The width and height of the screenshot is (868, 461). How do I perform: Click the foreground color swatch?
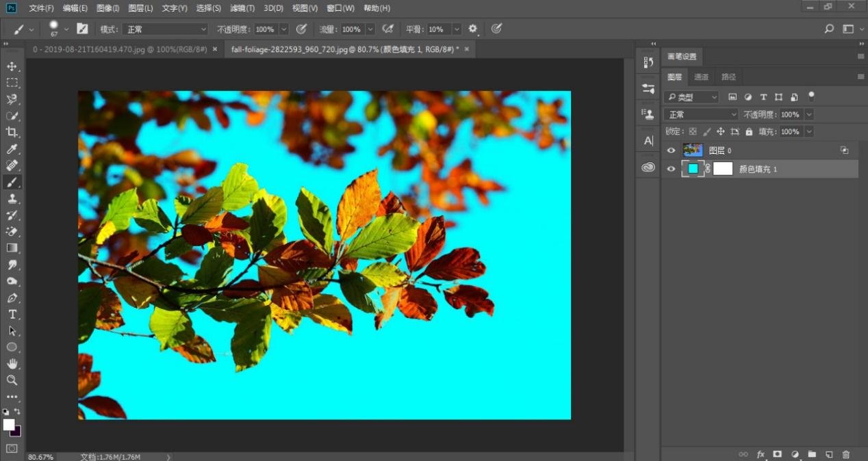tap(9, 425)
